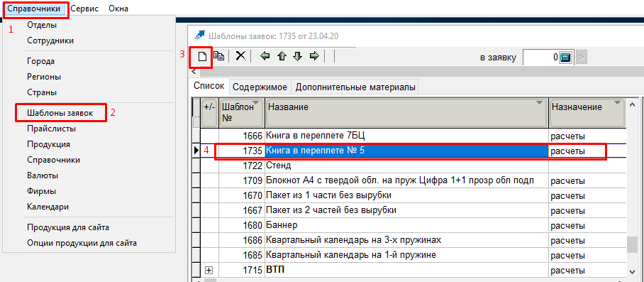The image size is (644, 282).
Task: Click template number 1722 cell
Action: [x=241, y=166]
